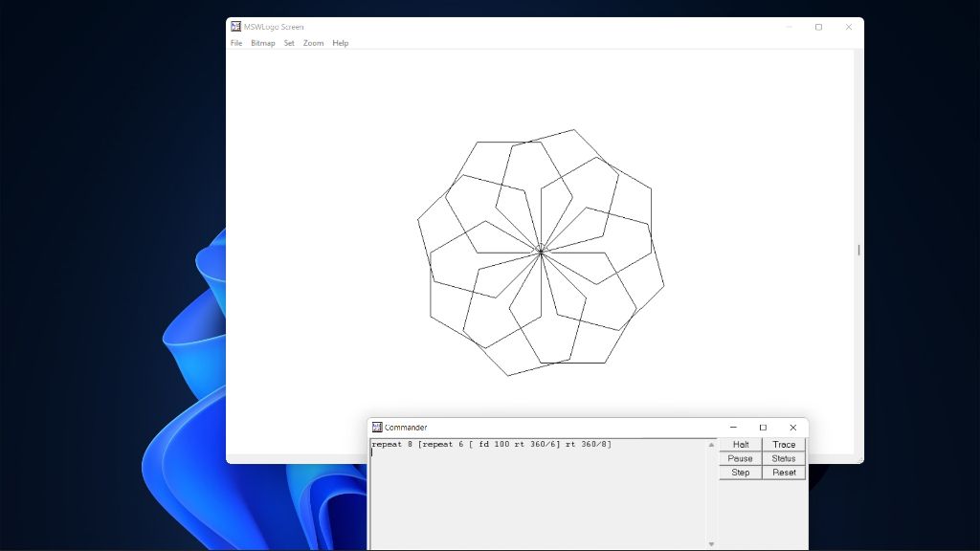Maximize the MSWLogo Screen window
Screen dimensions: 980x551
point(818,27)
